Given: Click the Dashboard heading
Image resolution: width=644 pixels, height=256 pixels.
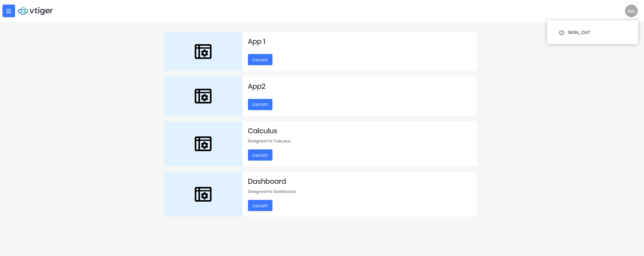Looking at the screenshot, I should (x=267, y=181).
